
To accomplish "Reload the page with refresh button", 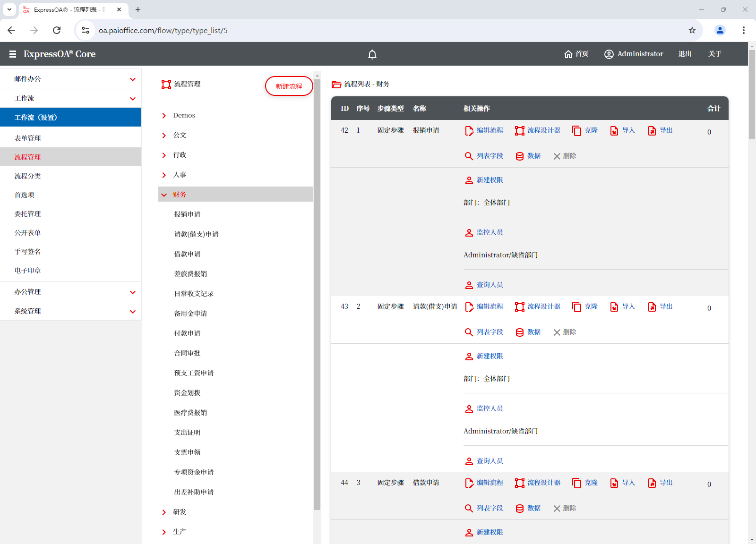I will coord(57,30).
